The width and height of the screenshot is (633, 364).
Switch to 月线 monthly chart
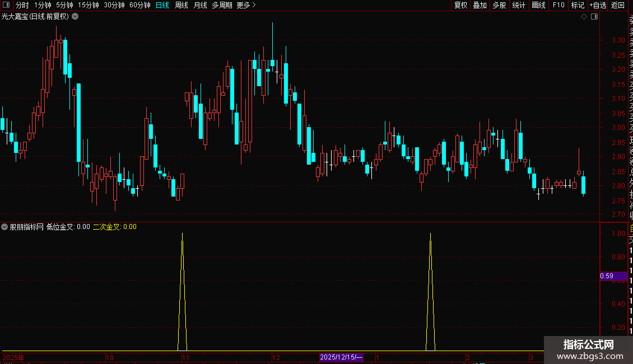[x=200, y=5]
